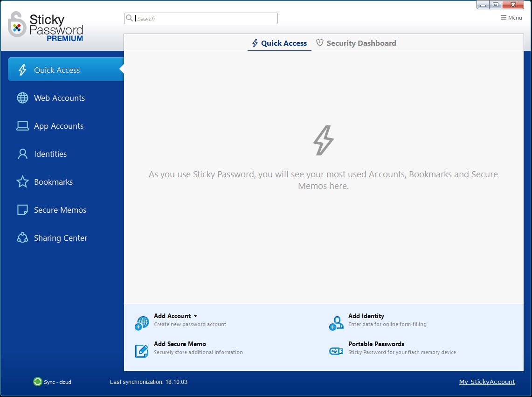Click the Sharing Center triangle icon
The width and height of the screenshot is (532, 397).
22,238
